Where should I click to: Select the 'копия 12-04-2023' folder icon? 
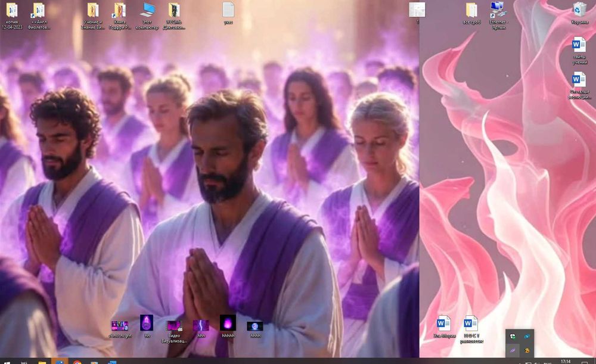[12, 11]
